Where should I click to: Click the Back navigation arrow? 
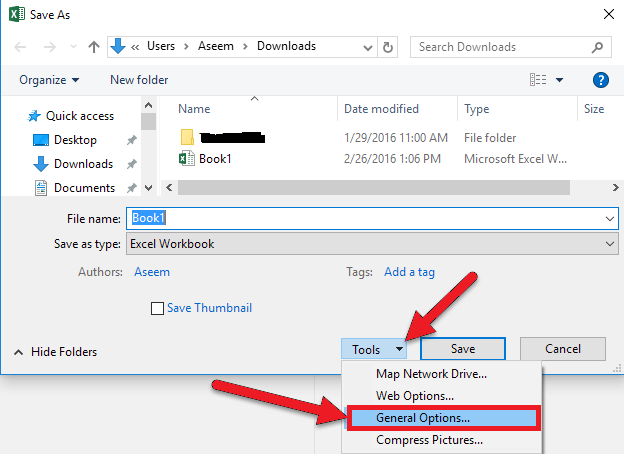pos(20,47)
